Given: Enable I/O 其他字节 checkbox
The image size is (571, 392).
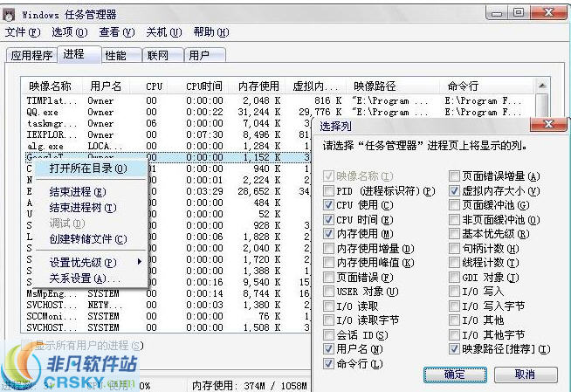Looking at the screenshot, I should pos(454,335).
